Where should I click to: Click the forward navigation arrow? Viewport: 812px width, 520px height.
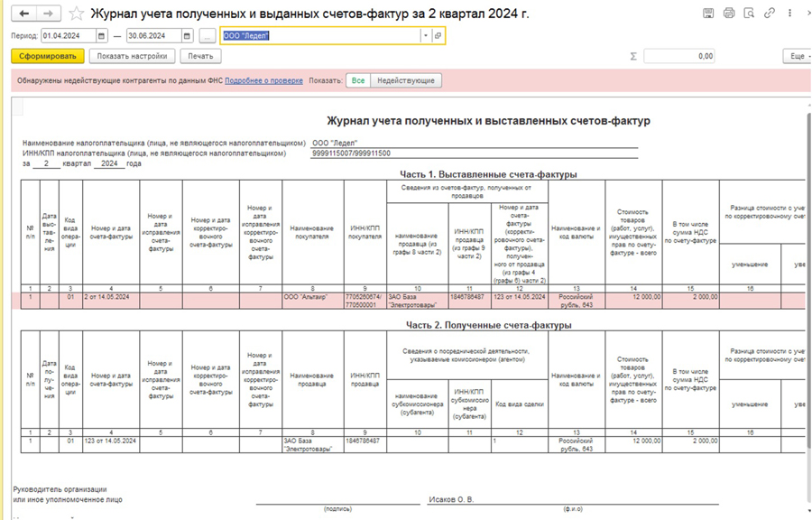tap(50, 14)
